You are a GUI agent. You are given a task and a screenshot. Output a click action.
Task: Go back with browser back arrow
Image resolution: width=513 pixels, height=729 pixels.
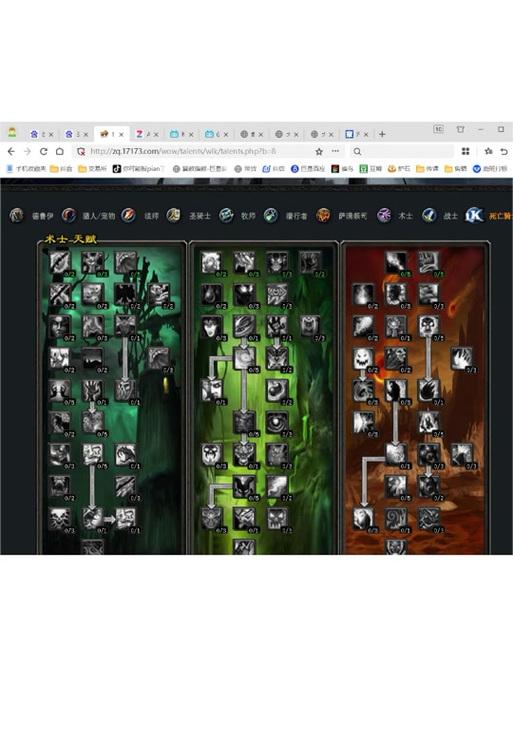12,152
